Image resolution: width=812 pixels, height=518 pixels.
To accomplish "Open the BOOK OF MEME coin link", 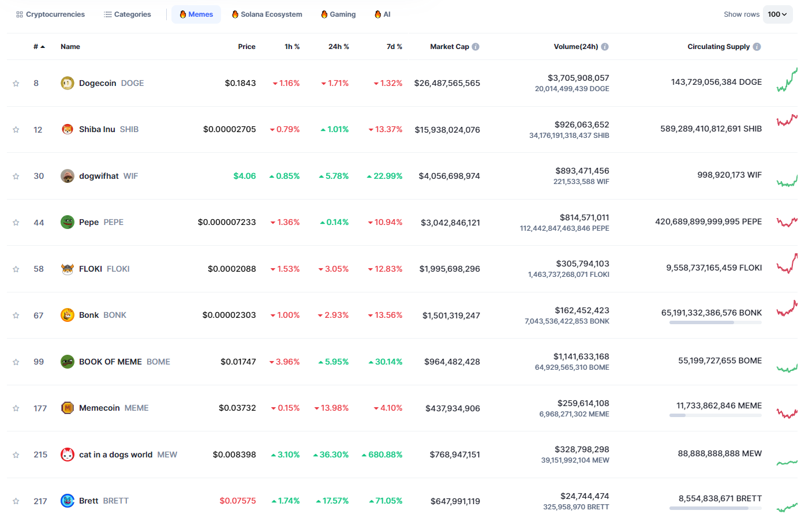I will 110,362.
